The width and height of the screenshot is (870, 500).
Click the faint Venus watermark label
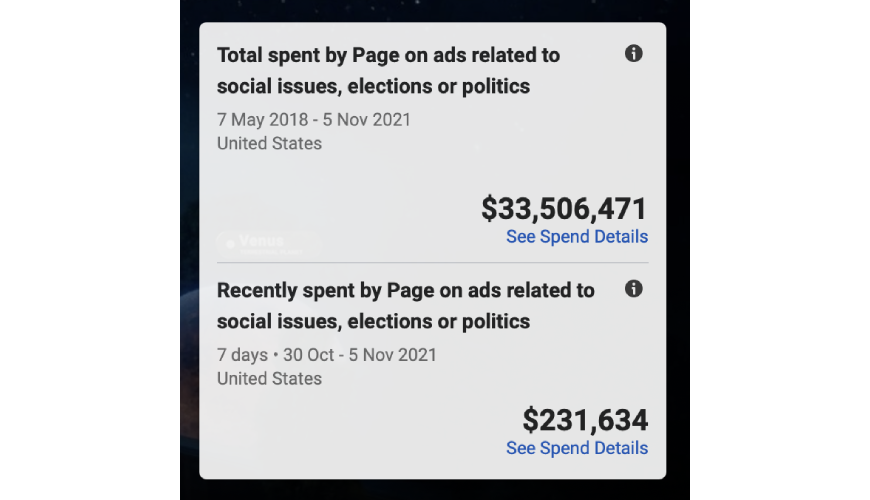(260, 241)
